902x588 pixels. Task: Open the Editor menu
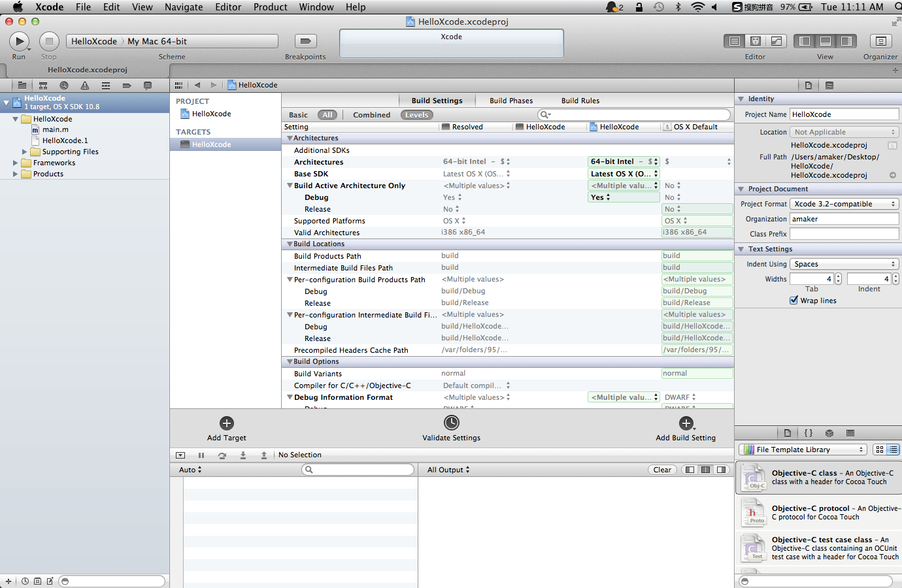[228, 7]
